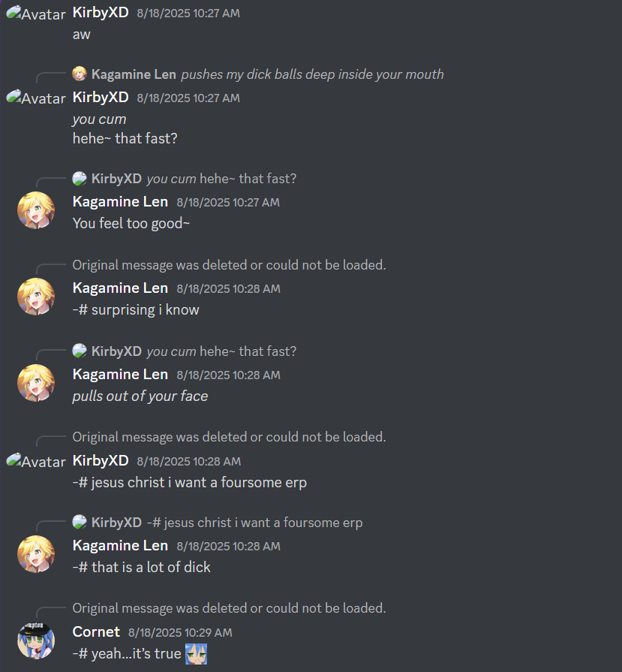Click Kagamine Len name in the first reply preview
The height and width of the screenshot is (672, 622).
tap(134, 74)
